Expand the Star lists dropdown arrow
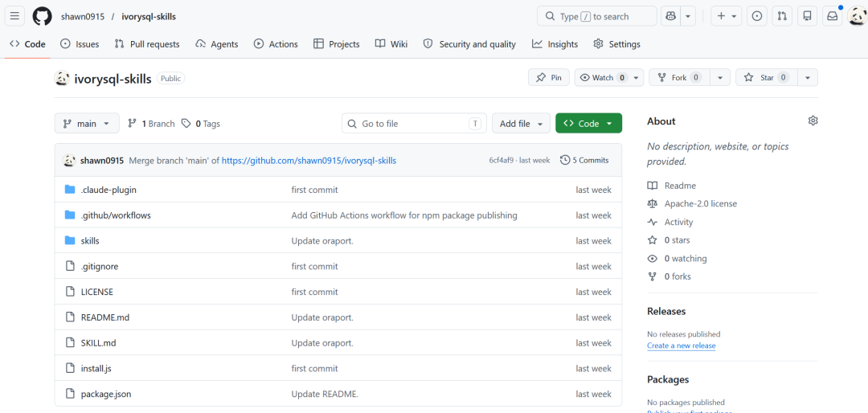 click(x=808, y=77)
